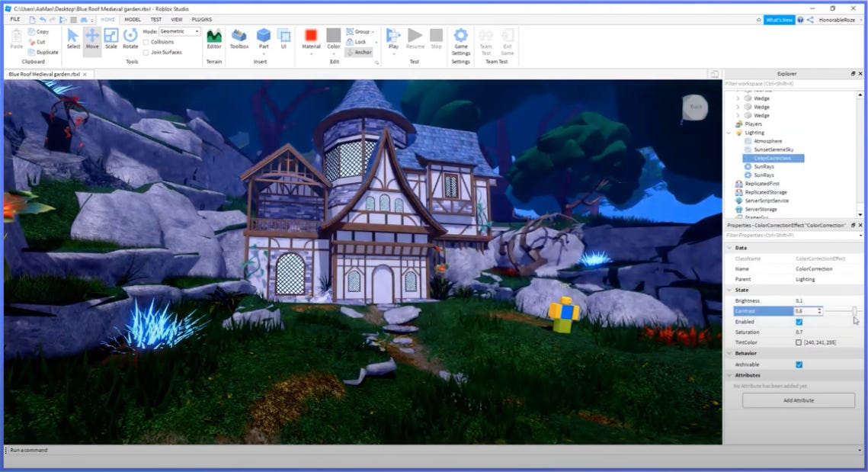The height and width of the screenshot is (472, 868).
Task: Cut the selection
Action: point(37,41)
